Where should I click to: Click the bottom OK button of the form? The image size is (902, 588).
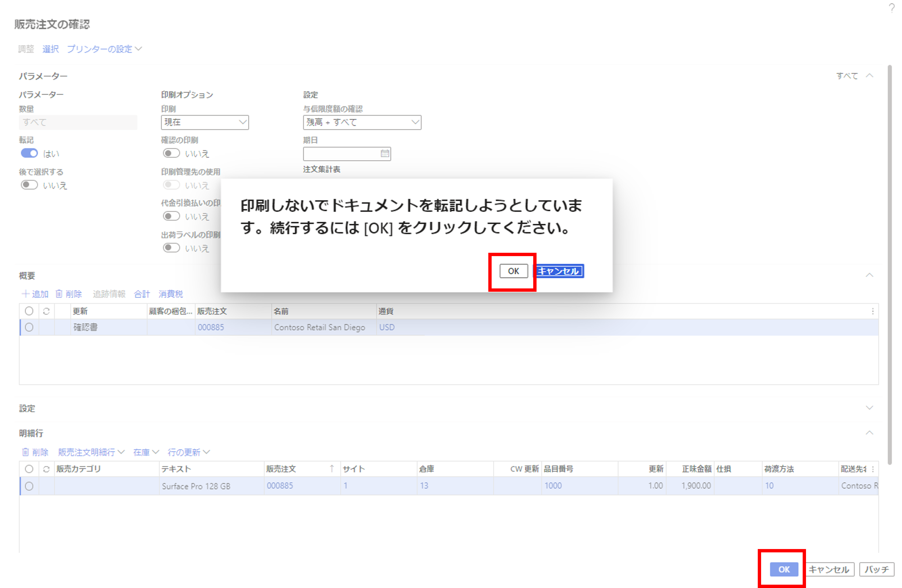(x=784, y=569)
